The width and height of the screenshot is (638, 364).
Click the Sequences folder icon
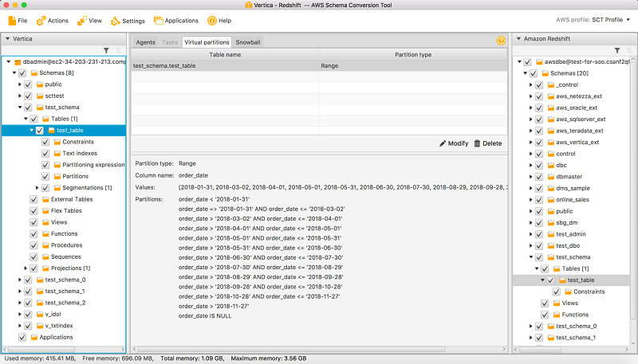click(46, 256)
